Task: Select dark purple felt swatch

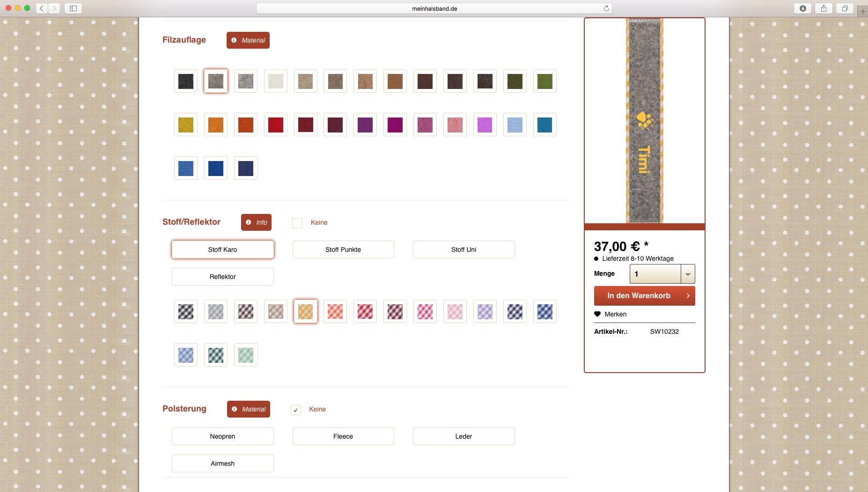Action: pyautogui.click(x=365, y=125)
